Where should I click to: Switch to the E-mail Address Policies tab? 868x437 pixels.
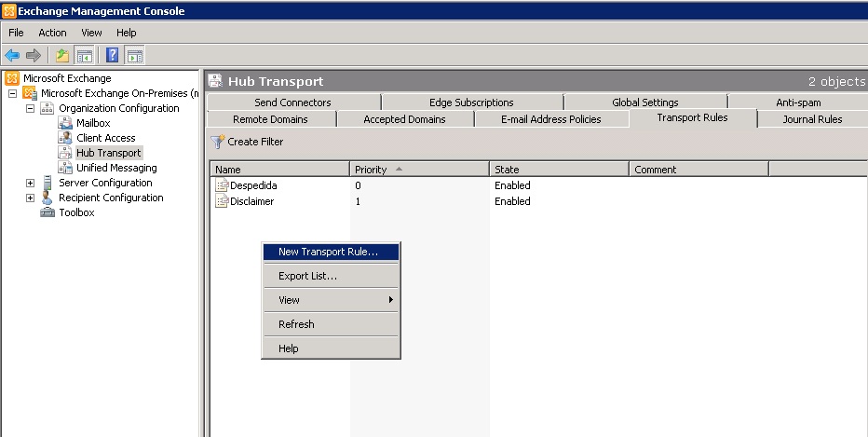coord(550,119)
